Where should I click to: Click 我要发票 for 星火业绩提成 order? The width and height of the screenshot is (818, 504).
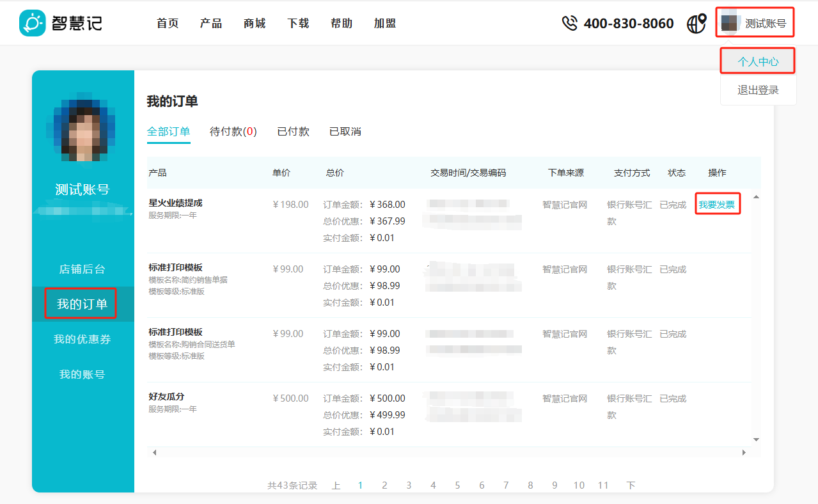tap(717, 205)
